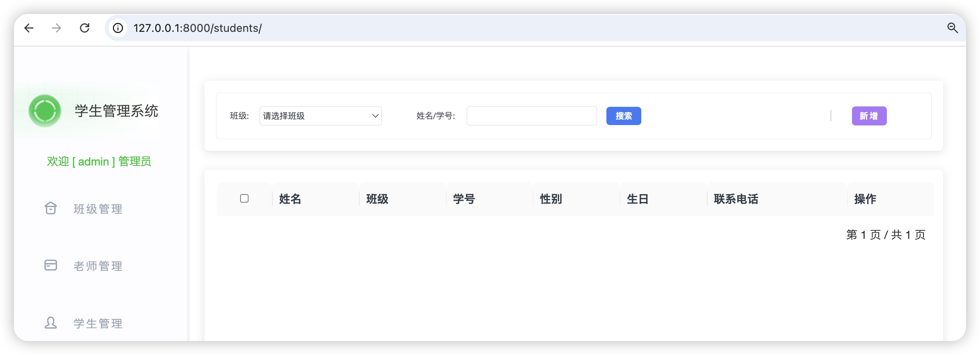The width and height of the screenshot is (980, 355).
Task: Click the 姓名 column header
Action: click(x=290, y=199)
